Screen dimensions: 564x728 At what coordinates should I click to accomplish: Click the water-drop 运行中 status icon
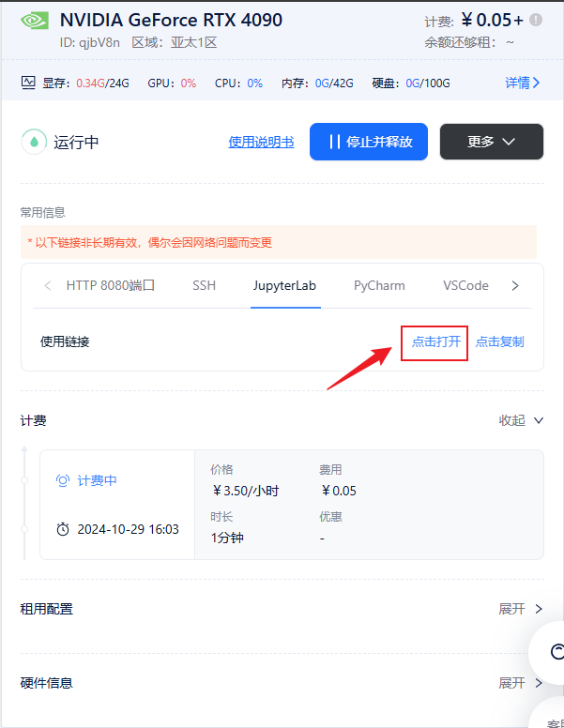tap(35, 142)
